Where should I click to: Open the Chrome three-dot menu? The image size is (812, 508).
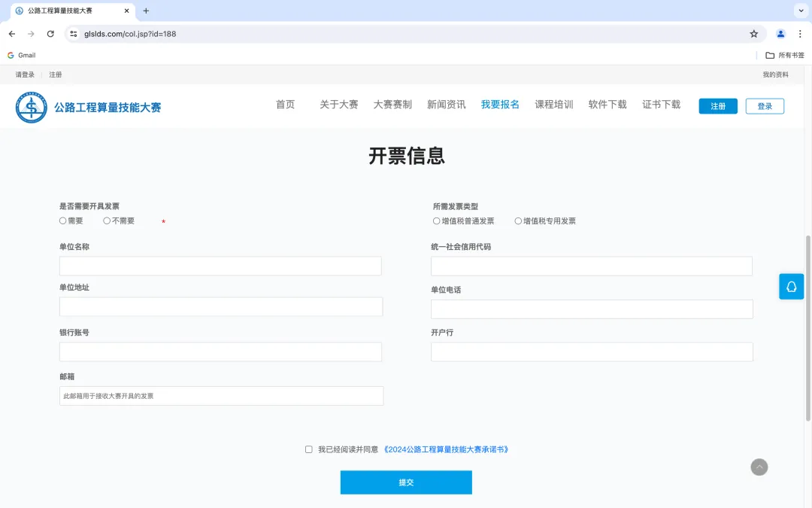coord(799,33)
